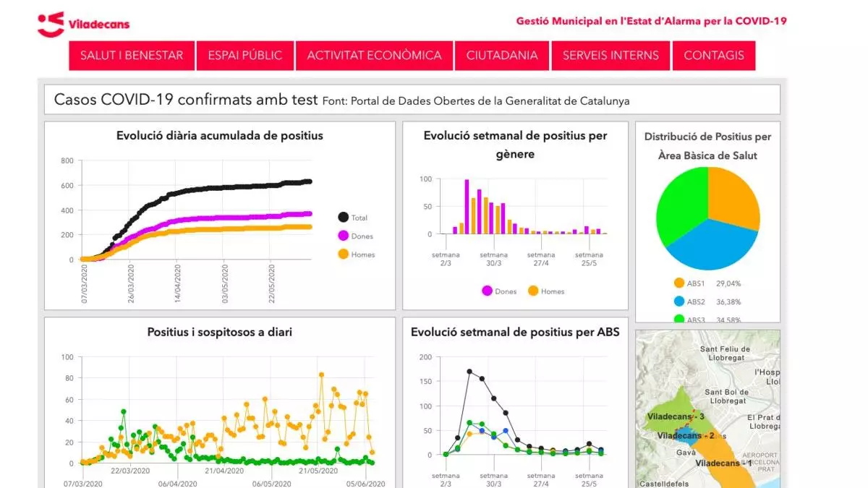Select the blue slice of the pie chart
Screen dimensions: 868x488
(712, 246)
